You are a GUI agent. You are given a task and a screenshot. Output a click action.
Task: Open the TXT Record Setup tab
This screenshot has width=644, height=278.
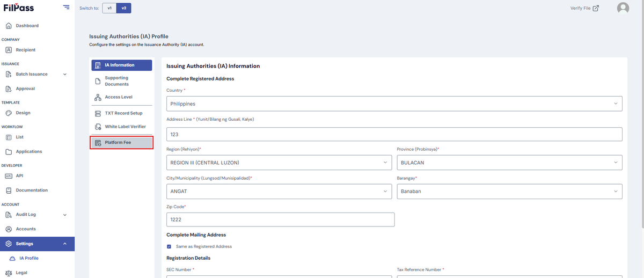tap(122, 113)
